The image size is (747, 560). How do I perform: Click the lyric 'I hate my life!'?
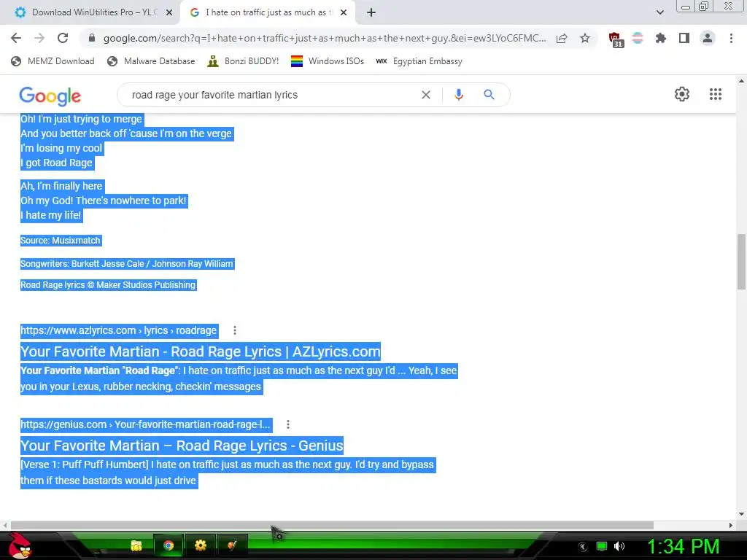point(51,215)
